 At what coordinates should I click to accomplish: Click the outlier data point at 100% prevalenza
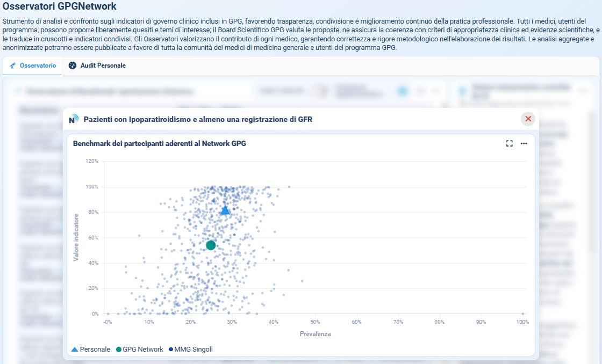[x=523, y=314]
